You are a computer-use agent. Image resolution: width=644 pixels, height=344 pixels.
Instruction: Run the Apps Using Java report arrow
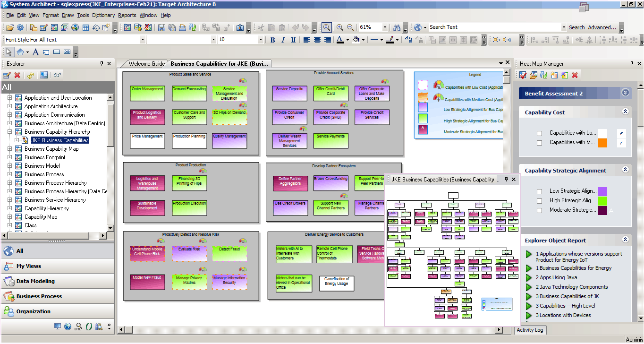pos(529,278)
